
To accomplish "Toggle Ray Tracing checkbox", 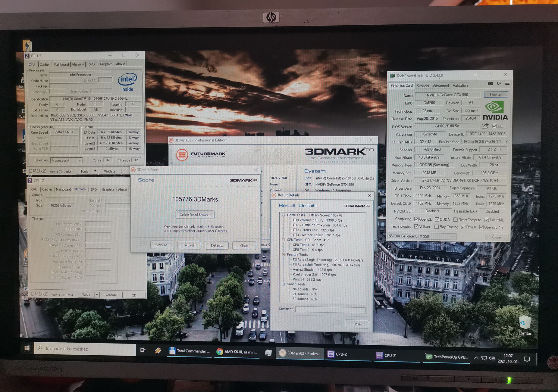I will pyautogui.click(x=436, y=227).
